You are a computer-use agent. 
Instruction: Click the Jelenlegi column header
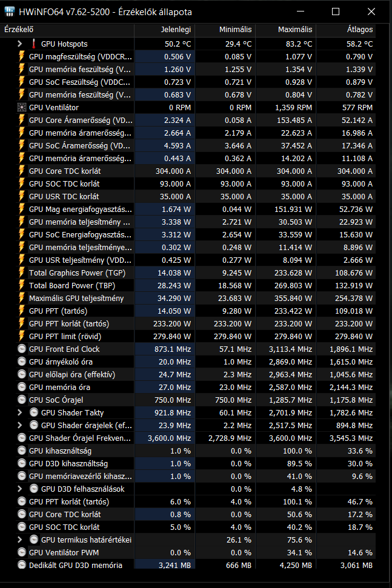(165, 29)
